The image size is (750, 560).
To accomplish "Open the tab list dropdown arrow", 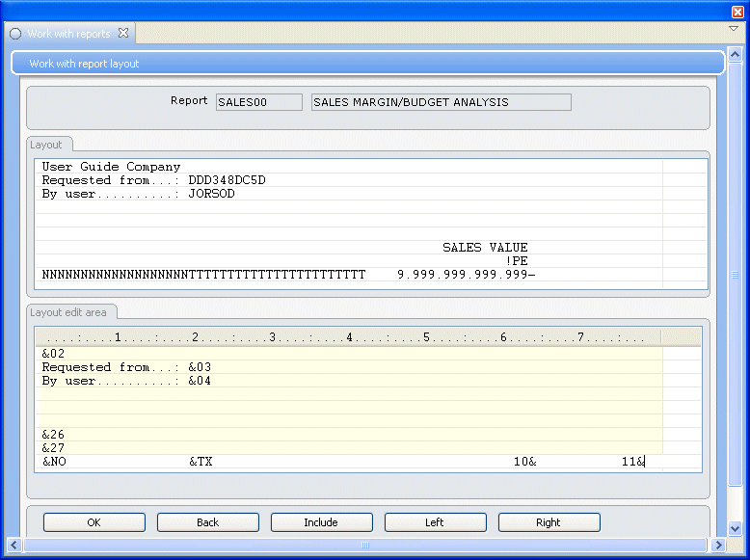I will [734, 29].
